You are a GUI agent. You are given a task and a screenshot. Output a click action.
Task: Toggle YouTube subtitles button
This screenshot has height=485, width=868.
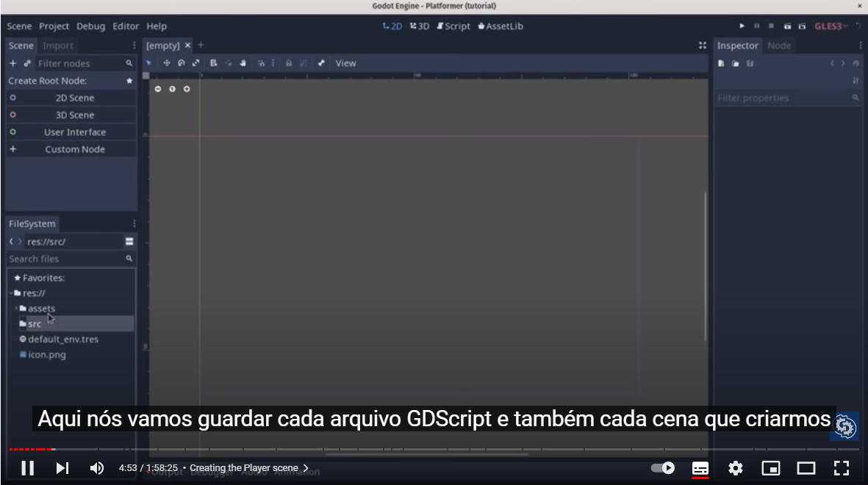pos(700,468)
